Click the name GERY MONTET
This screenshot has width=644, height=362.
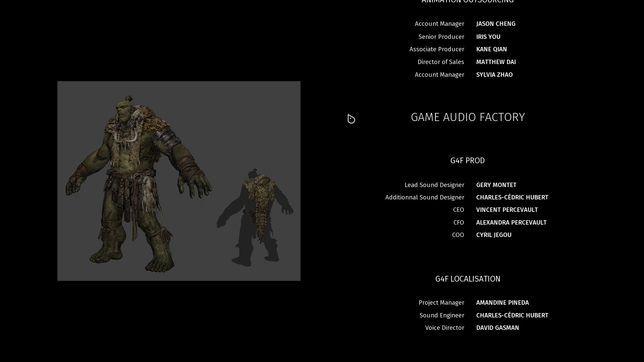496,185
